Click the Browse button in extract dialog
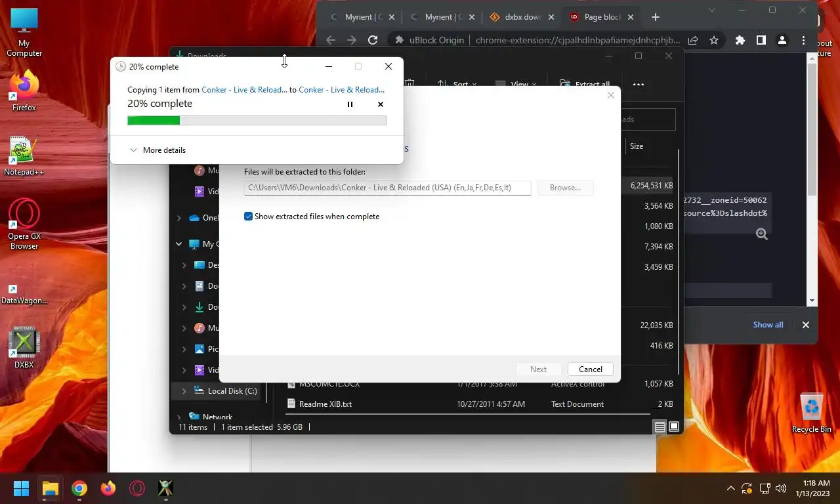The width and height of the screenshot is (840, 504). point(565,188)
